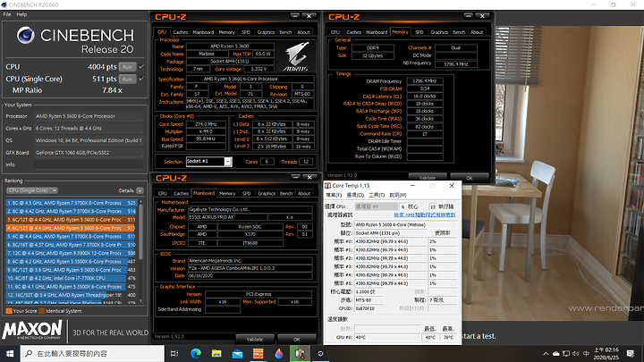Click the highlighted Ryzen 5 3600 score row
This screenshot has height=362, width=644.
pos(71,228)
